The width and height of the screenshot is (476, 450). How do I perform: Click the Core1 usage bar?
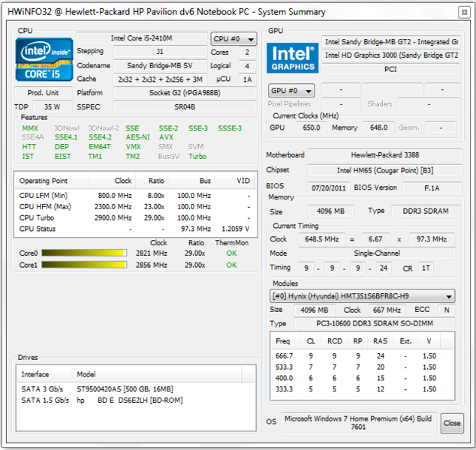pos(84,265)
